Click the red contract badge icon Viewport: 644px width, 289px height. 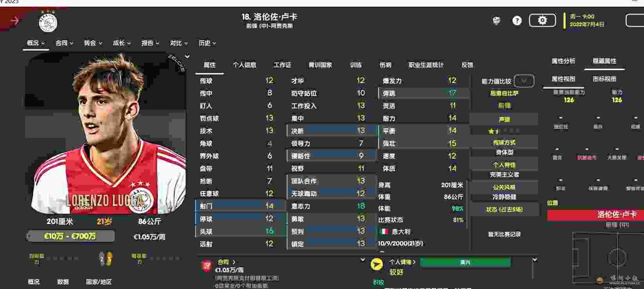(x=206, y=266)
